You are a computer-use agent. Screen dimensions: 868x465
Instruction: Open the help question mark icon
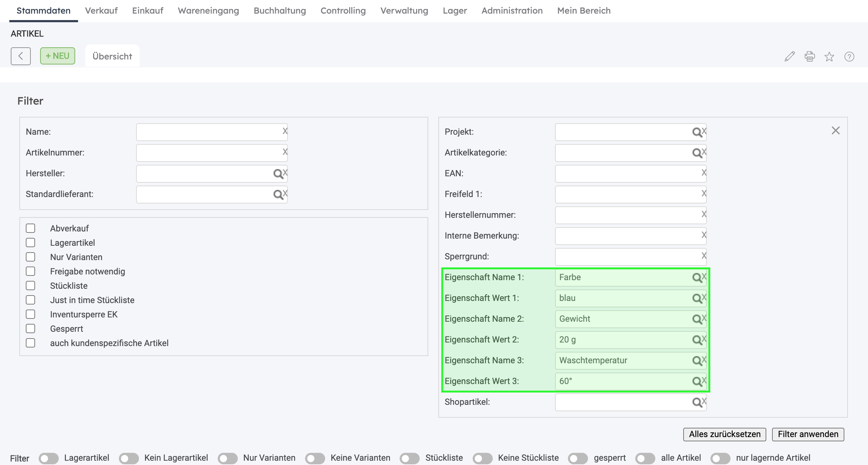(x=849, y=57)
